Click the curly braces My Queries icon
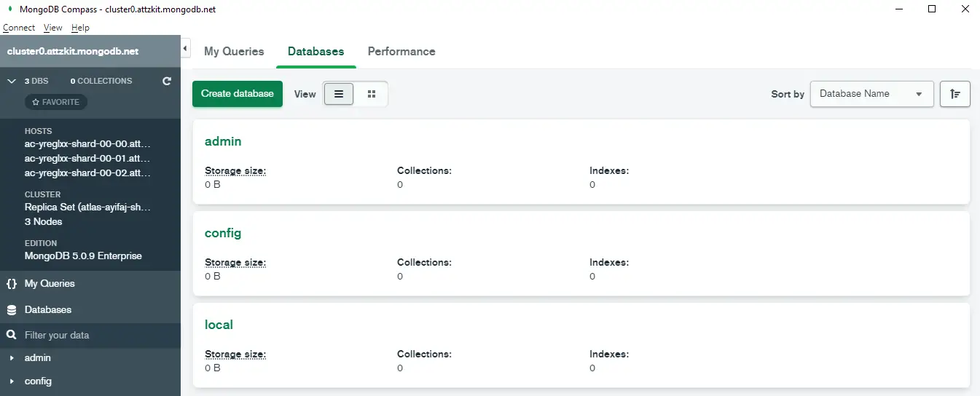 coord(11,284)
